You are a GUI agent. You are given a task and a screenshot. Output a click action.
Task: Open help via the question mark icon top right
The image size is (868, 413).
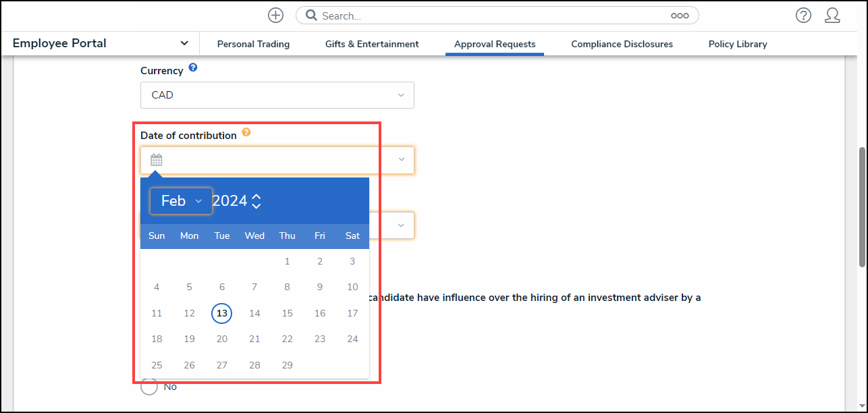coord(803,15)
